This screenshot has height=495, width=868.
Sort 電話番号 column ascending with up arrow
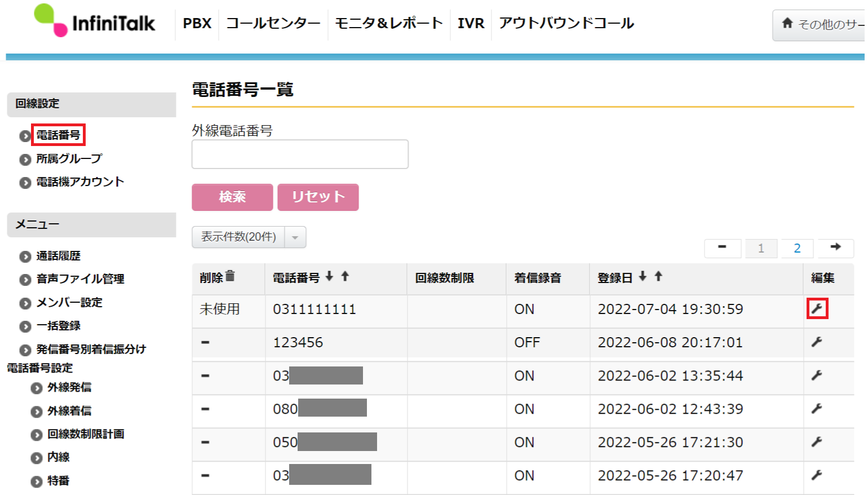[345, 276]
